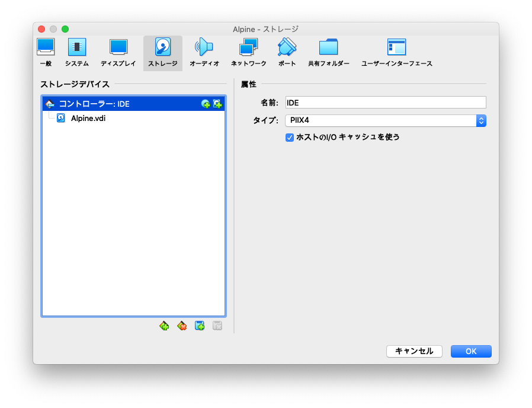
Task: Click the green zoom window button
Action: pyautogui.click(x=65, y=29)
